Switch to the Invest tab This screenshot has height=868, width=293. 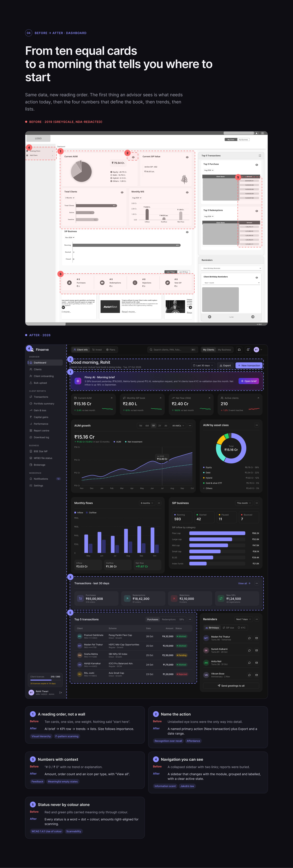(x=97, y=350)
